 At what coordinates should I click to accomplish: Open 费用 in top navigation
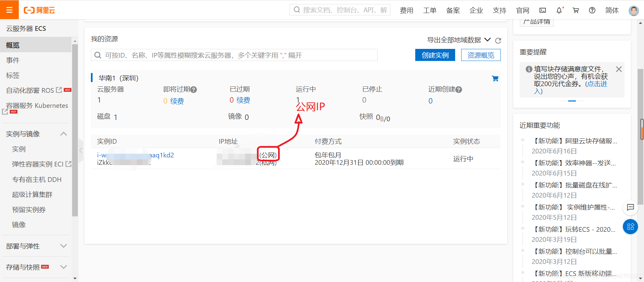tap(407, 10)
